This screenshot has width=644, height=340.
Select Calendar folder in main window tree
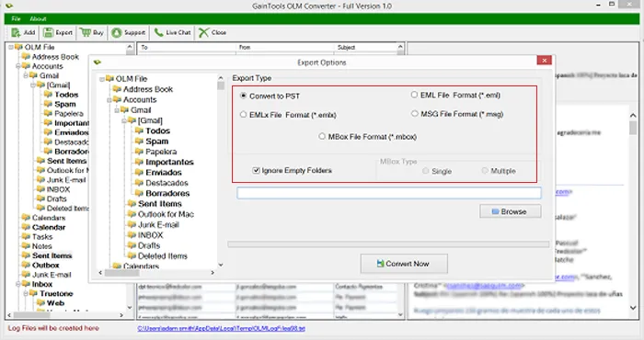click(x=49, y=227)
